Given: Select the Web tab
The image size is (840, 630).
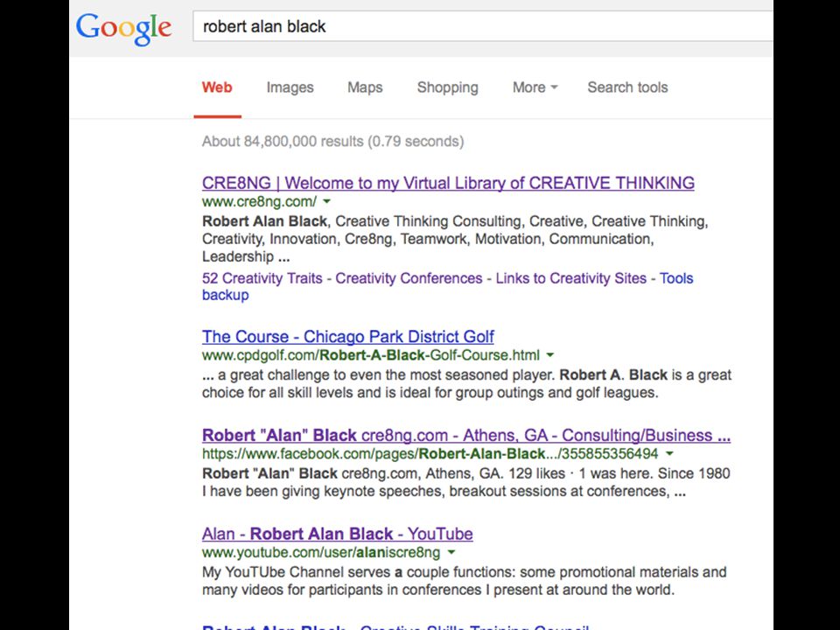Looking at the screenshot, I should [217, 87].
